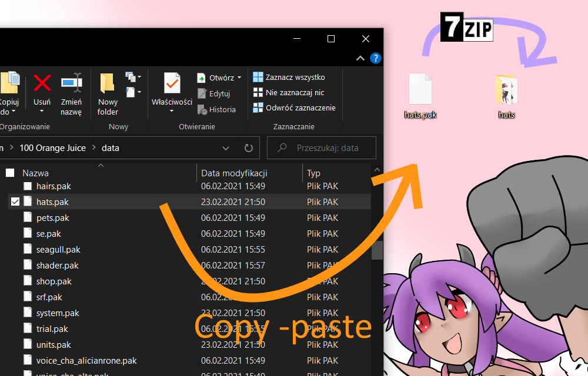Click the chevron after 100 Orange Juice
Screen dimensions: 588x376
(93, 147)
